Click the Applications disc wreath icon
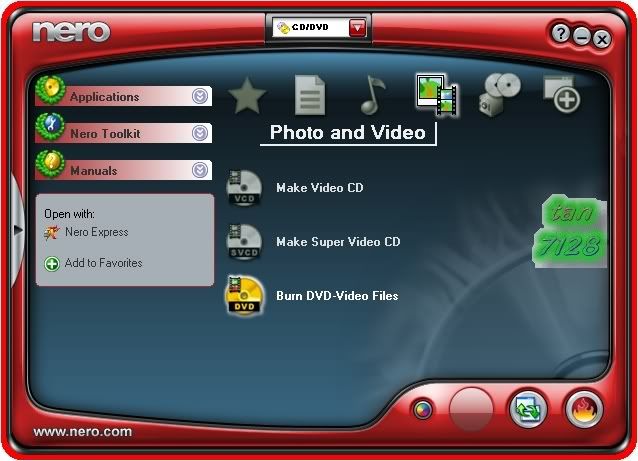Image resolution: width=638 pixels, height=461 pixels. 50,90
